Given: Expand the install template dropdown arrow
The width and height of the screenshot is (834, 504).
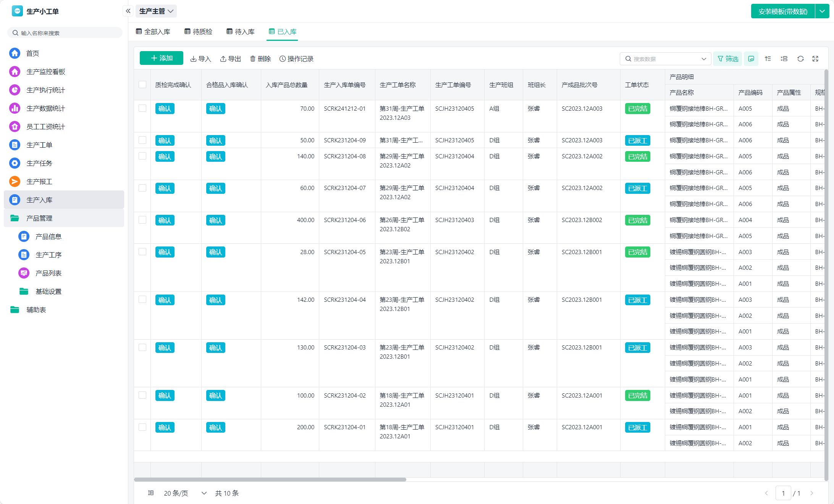Looking at the screenshot, I should tap(822, 11).
